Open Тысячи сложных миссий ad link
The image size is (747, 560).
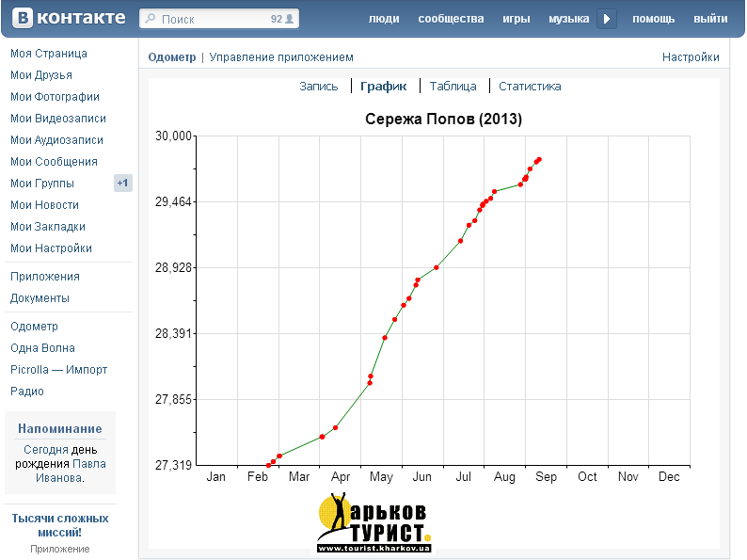(x=60, y=525)
